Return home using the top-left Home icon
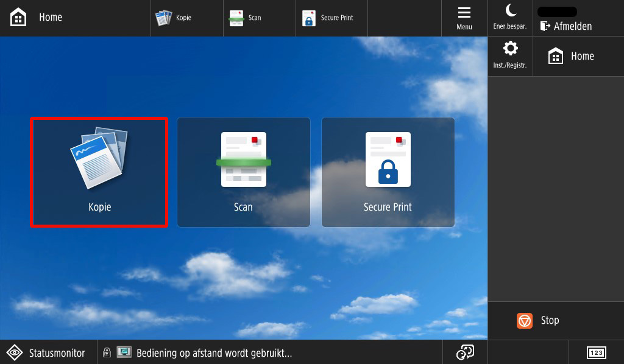Viewport: 624px width, 364px height. pyautogui.click(x=17, y=17)
